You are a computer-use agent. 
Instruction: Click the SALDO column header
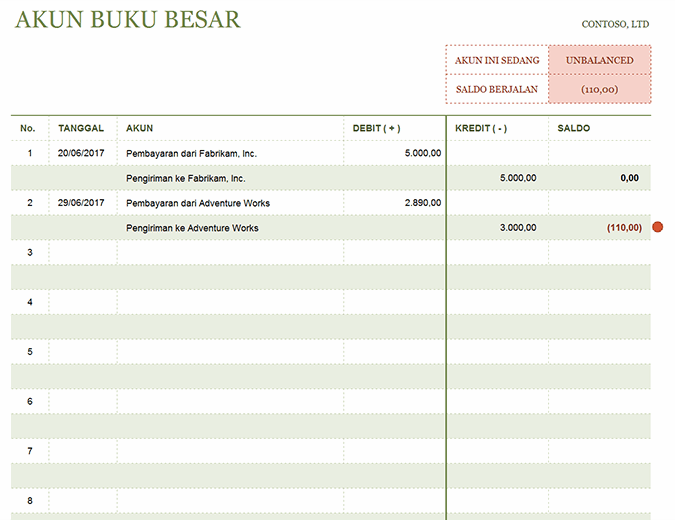(x=574, y=128)
